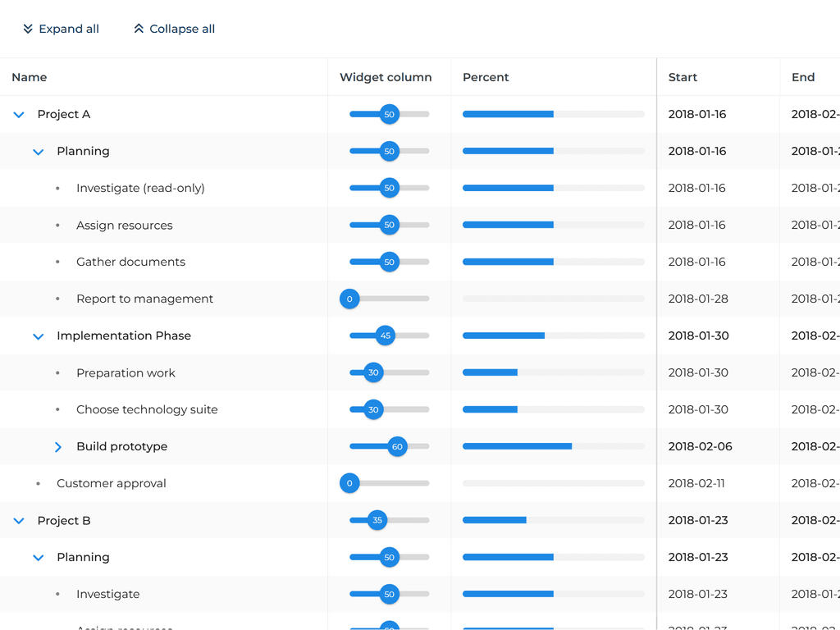Image resolution: width=840 pixels, height=630 pixels.
Task: Click the Collapse all double-chevron icon
Action: [x=139, y=30]
